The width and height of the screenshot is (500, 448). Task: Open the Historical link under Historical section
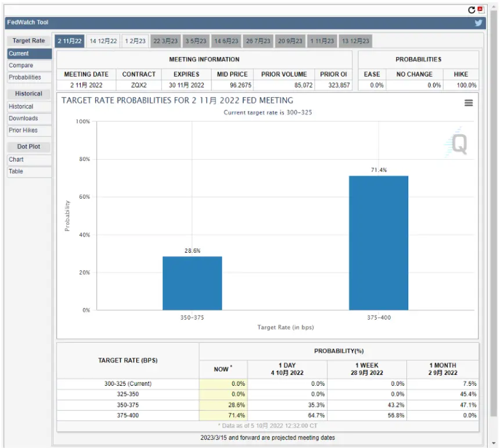tap(30, 106)
